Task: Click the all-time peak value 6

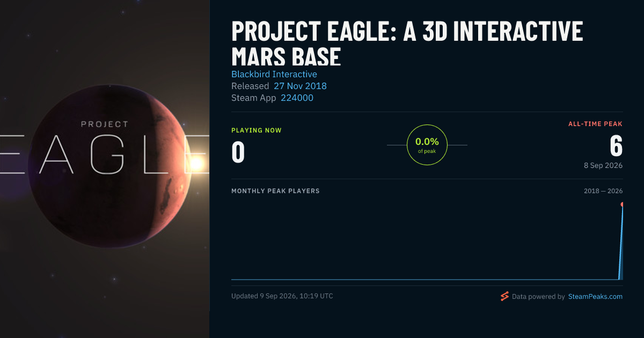Action: pos(616,145)
